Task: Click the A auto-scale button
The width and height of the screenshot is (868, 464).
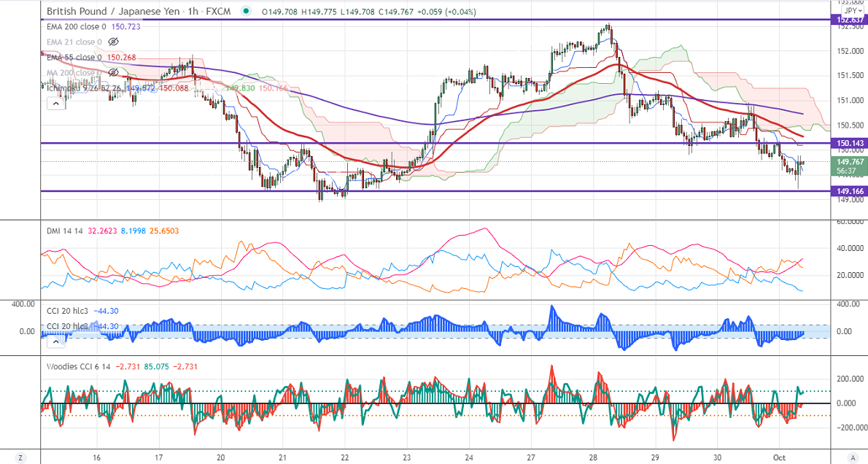Action: pos(853,457)
